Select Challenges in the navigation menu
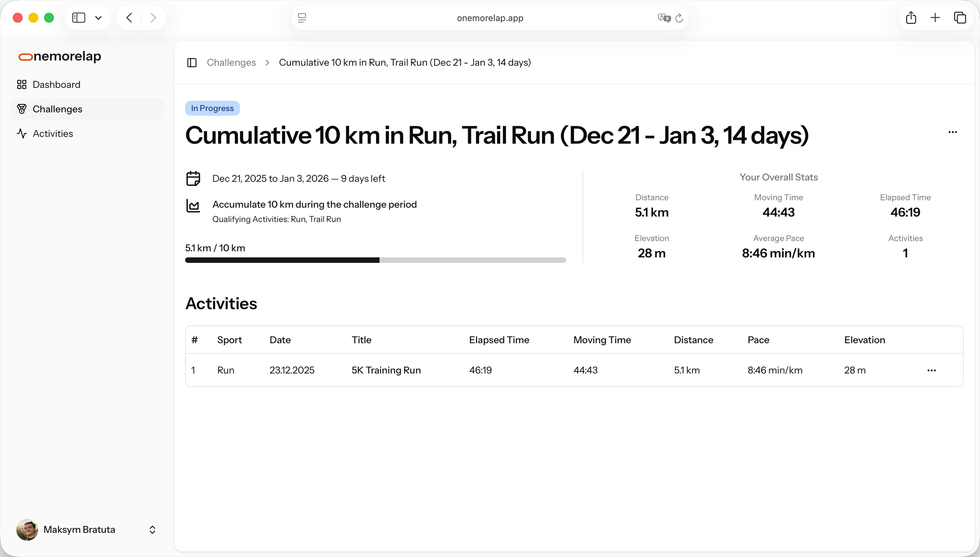This screenshot has height=557, width=980. pyautogui.click(x=57, y=109)
